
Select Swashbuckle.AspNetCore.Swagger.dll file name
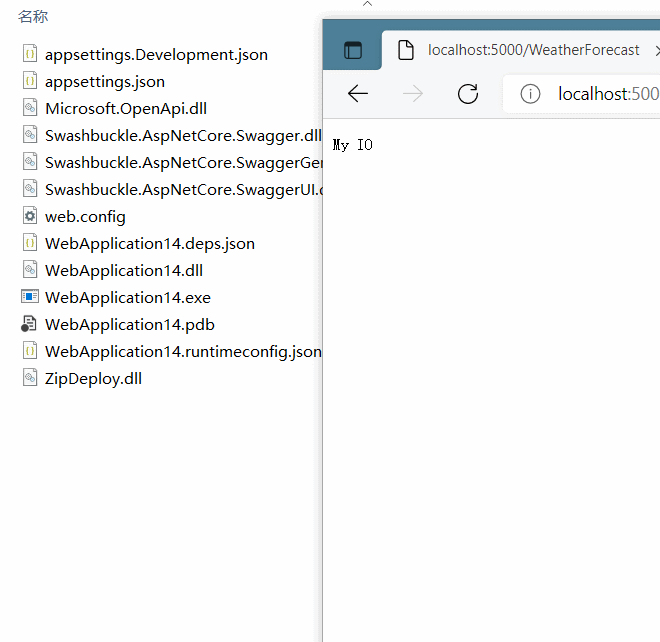(x=183, y=136)
